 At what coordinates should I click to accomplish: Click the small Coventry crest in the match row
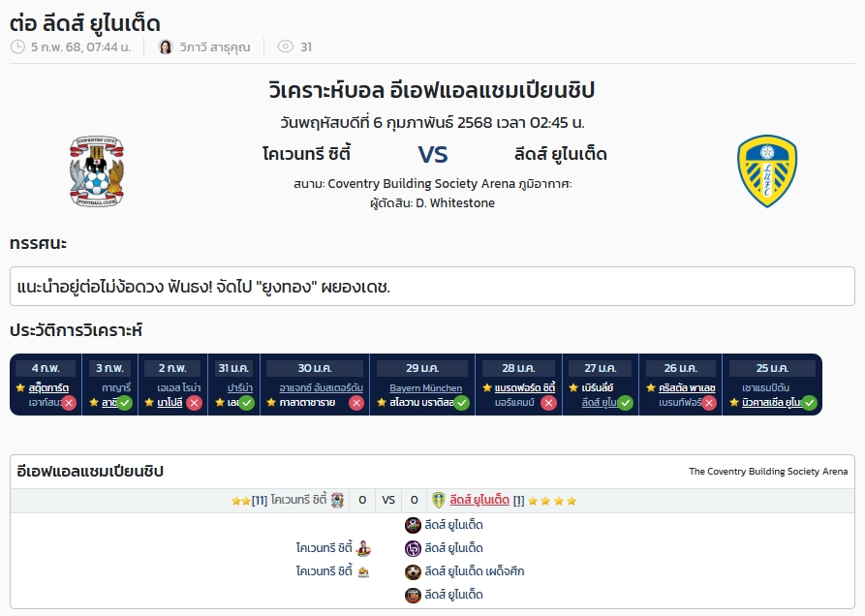click(338, 500)
